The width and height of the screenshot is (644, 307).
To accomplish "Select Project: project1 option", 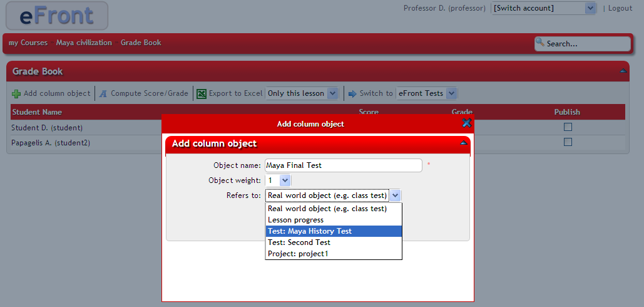I will click(x=334, y=254).
